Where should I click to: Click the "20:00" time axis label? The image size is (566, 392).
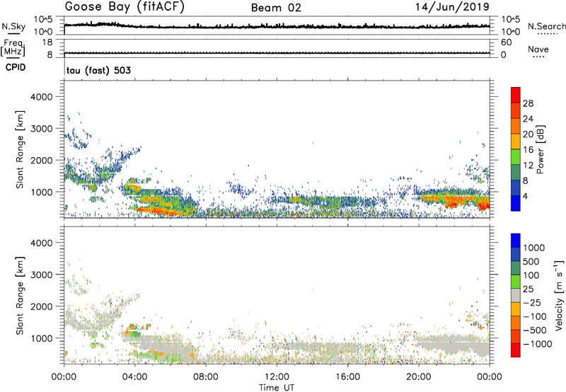pos(418,377)
